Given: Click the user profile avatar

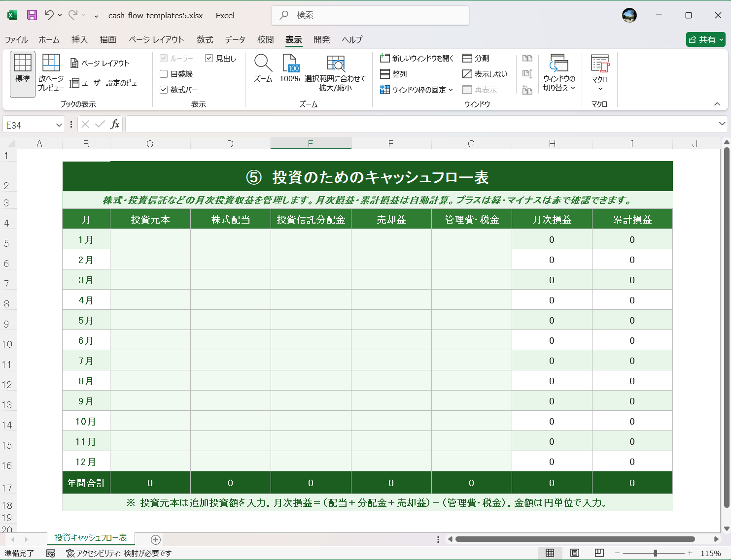Looking at the screenshot, I should pos(629,15).
